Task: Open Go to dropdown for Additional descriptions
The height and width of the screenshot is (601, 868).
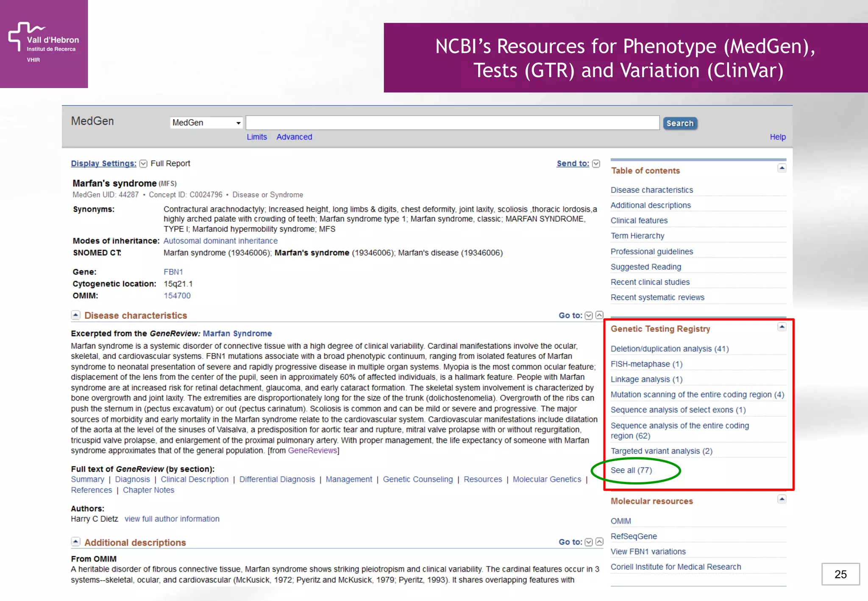Action: coord(589,542)
